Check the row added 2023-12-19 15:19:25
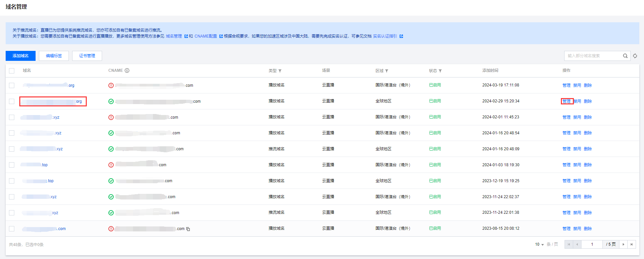Image resolution: width=644 pixels, height=259 pixels. [12, 181]
